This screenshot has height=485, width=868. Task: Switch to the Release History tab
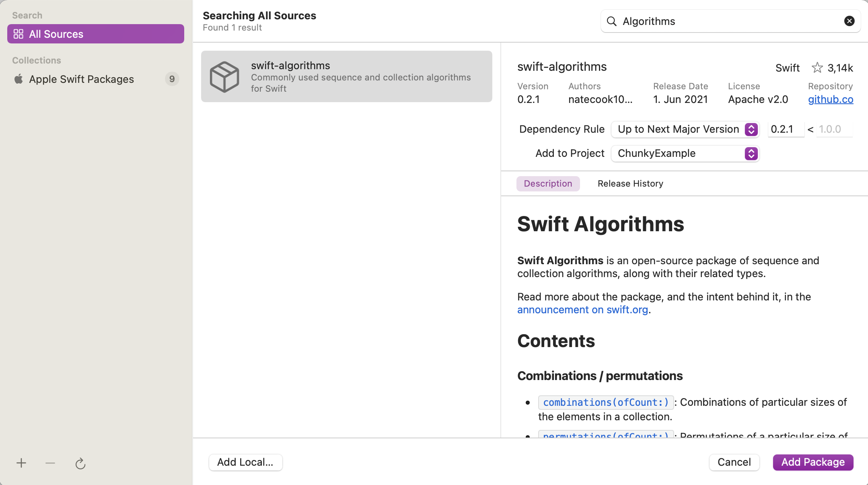(x=630, y=183)
